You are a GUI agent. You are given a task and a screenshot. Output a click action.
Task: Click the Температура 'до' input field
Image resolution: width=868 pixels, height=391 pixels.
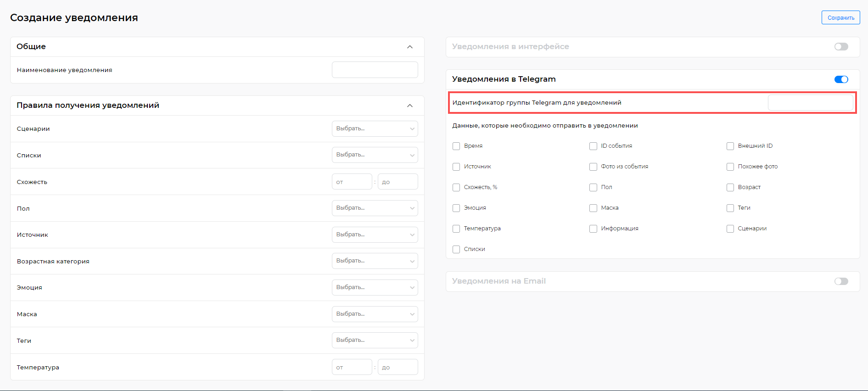398,367
